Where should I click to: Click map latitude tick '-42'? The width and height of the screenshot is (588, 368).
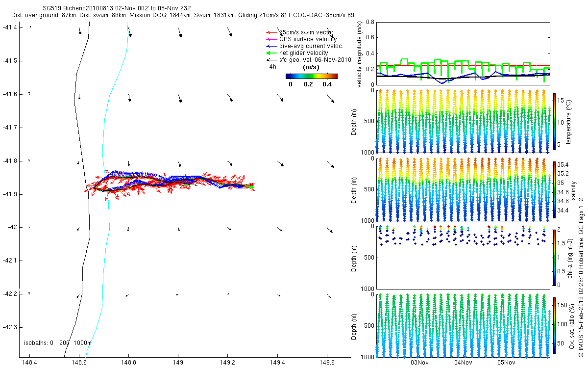(12, 228)
